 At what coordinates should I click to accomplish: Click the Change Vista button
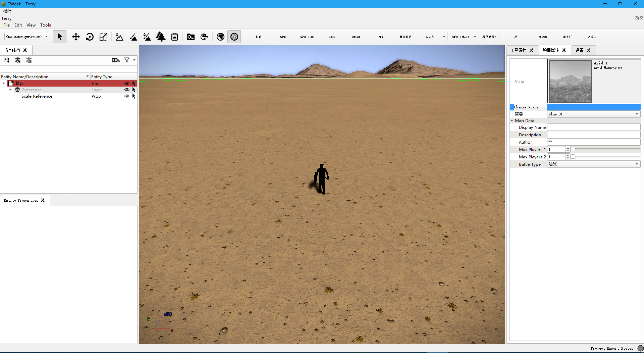point(526,107)
